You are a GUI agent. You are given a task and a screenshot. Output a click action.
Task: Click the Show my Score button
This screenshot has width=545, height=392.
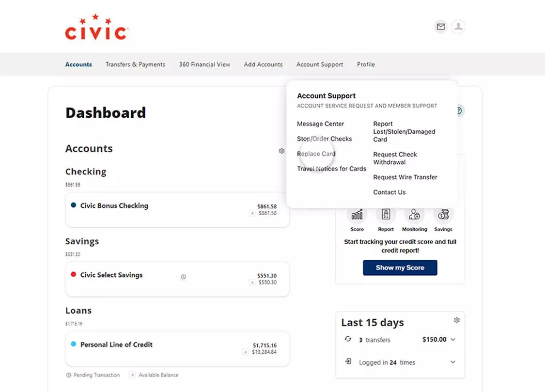point(400,267)
